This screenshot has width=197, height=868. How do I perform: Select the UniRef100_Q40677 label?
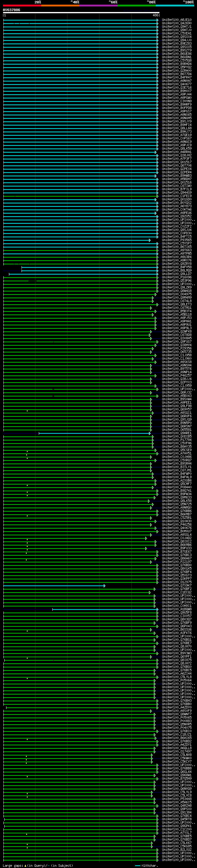coord(177,84)
